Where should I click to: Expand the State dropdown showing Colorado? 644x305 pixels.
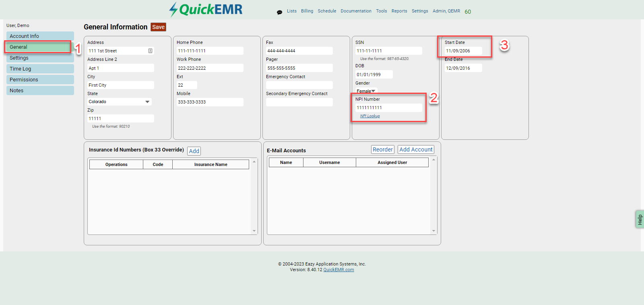point(120,102)
